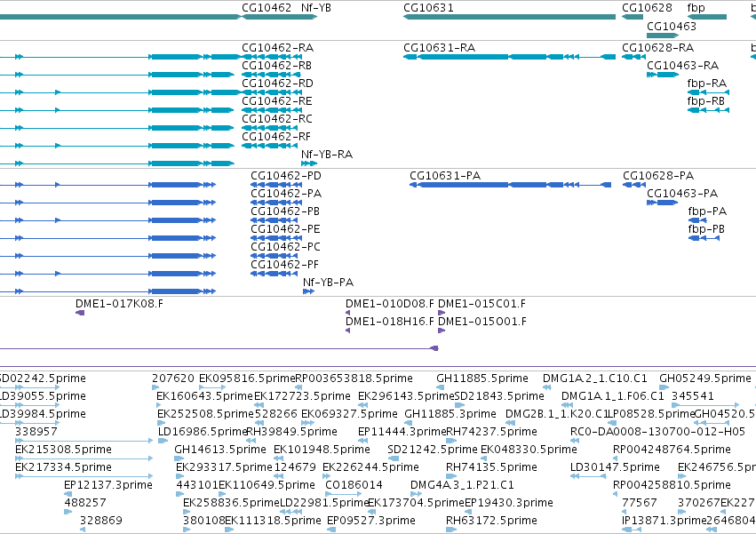The width and height of the screenshot is (756, 534).
Task: Click EST label SD21843.5prime
Action: click(x=499, y=396)
